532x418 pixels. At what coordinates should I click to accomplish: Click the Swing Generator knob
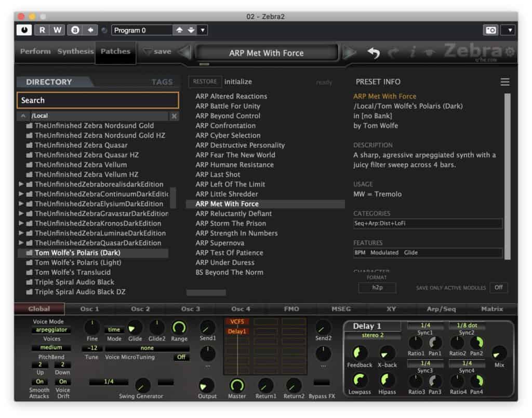(x=142, y=385)
